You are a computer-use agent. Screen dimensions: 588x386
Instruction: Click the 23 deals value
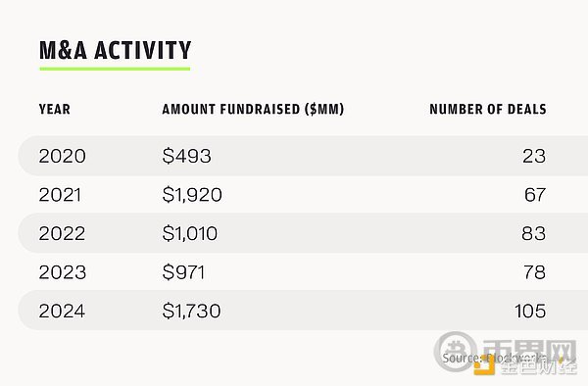[x=534, y=156]
